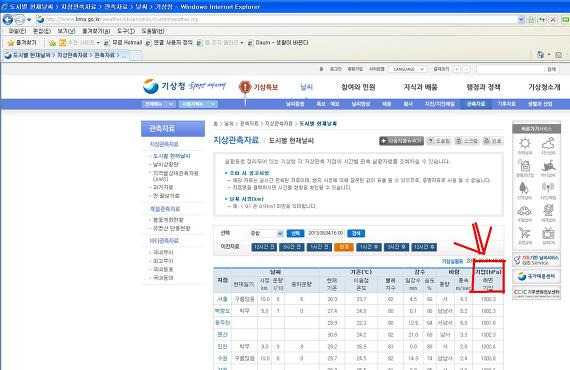Viewport: 570px width, 370px height.
Task: Click the browser Forward arrow button
Action: click(x=19, y=19)
